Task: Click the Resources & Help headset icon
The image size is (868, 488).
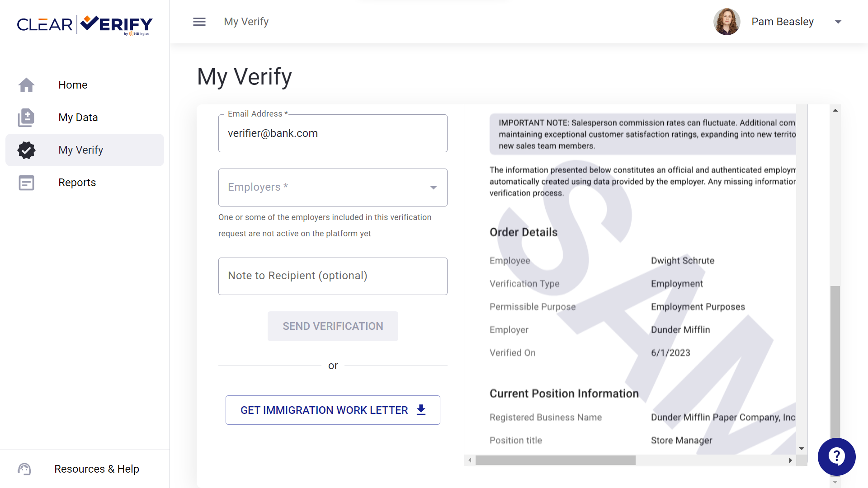Action: pos(24,469)
